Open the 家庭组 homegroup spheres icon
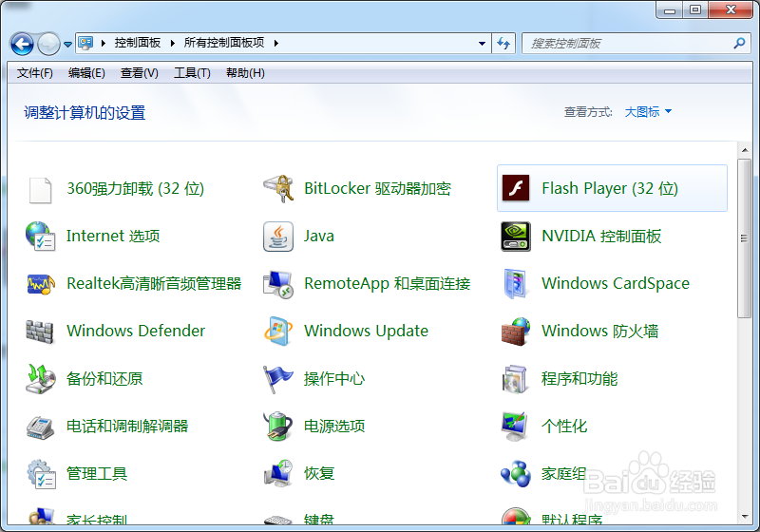 pyautogui.click(x=516, y=474)
